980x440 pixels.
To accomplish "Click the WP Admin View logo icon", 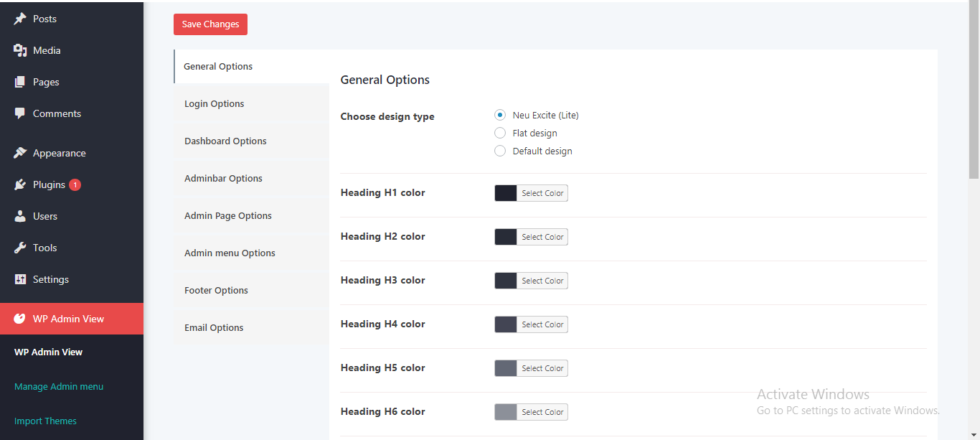I will 20,319.
